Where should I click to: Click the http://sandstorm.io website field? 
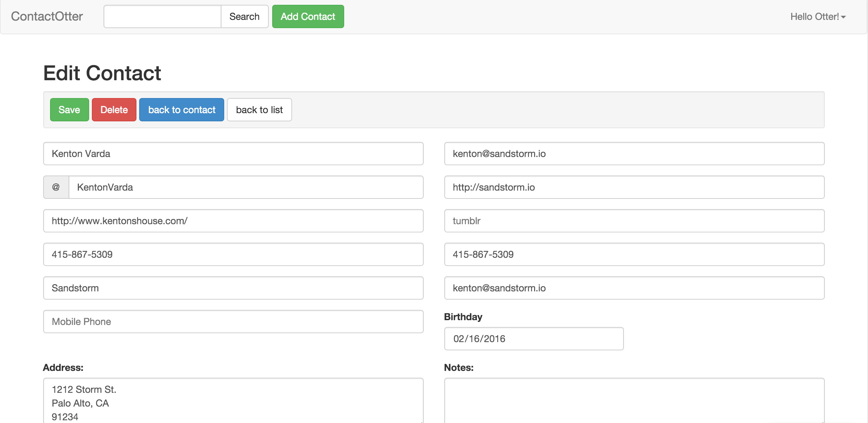pos(634,187)
